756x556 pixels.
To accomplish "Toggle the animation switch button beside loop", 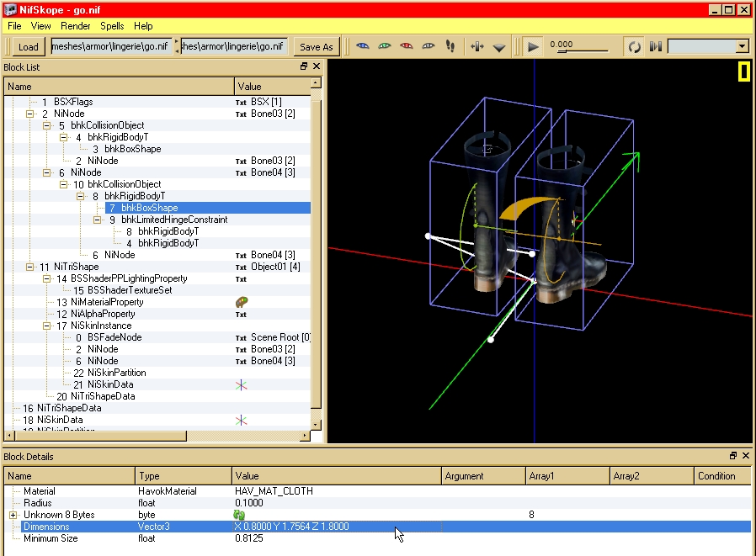I will (656, 47).
